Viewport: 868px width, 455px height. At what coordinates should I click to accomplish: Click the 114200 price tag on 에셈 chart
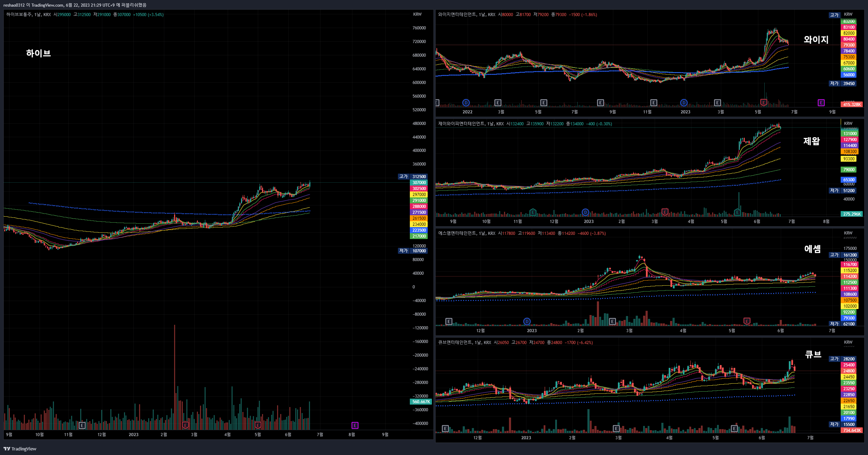tap(850, 276)
